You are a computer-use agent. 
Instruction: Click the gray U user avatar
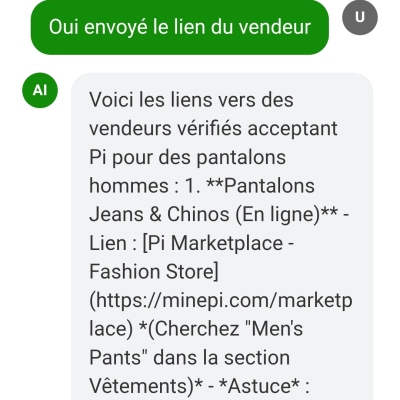360,17
